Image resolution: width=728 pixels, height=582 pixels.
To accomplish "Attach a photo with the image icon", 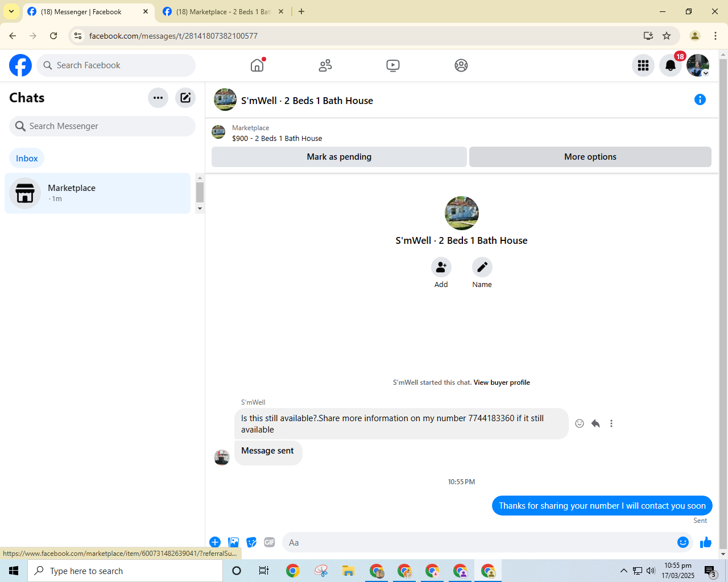I will click(x=234, y=542).
